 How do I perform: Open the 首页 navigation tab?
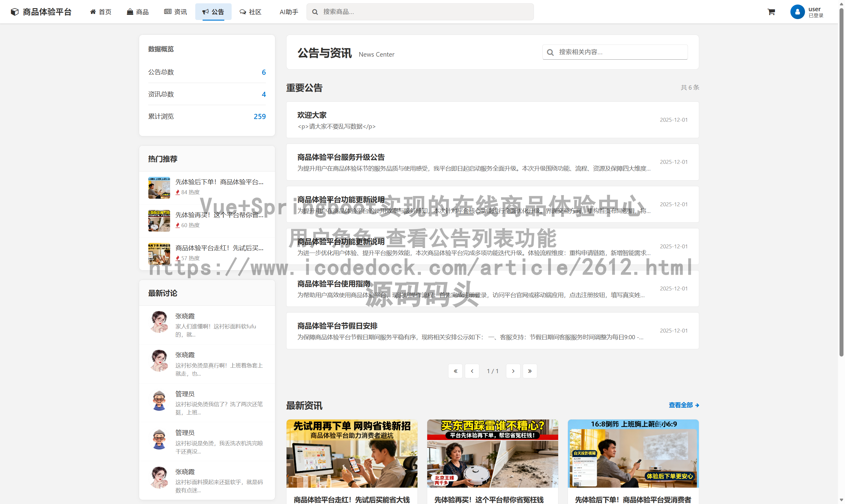point(101,12)
